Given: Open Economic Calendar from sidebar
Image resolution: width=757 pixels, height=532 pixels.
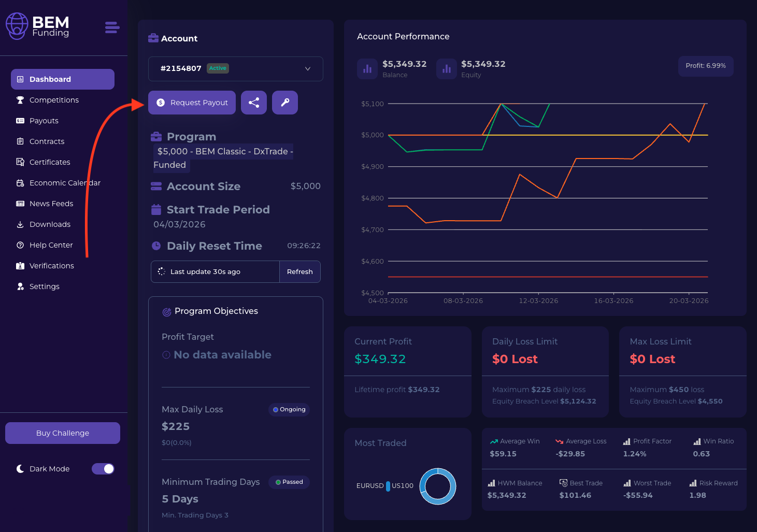Looking at the screenshot, I should pos(65,183).
